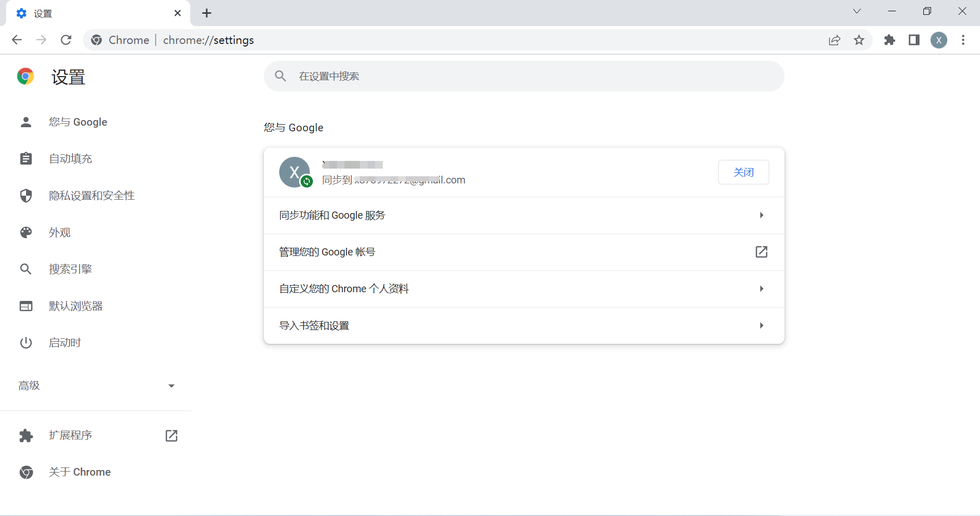Expand 导入书签和设置 arrow

761,325
